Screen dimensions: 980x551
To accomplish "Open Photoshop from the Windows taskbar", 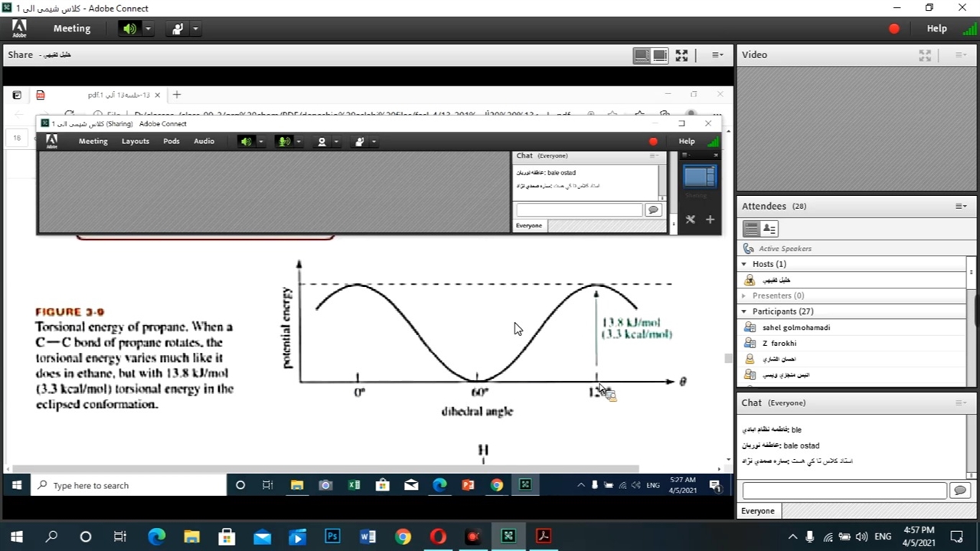I will pos(332,536).
